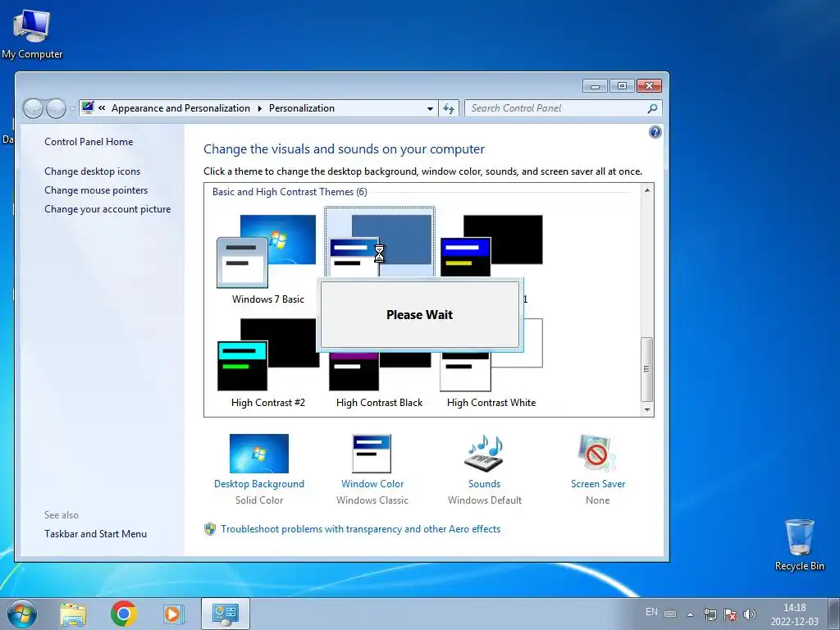Click the theme list scroll down arrow

coord(646,410)
